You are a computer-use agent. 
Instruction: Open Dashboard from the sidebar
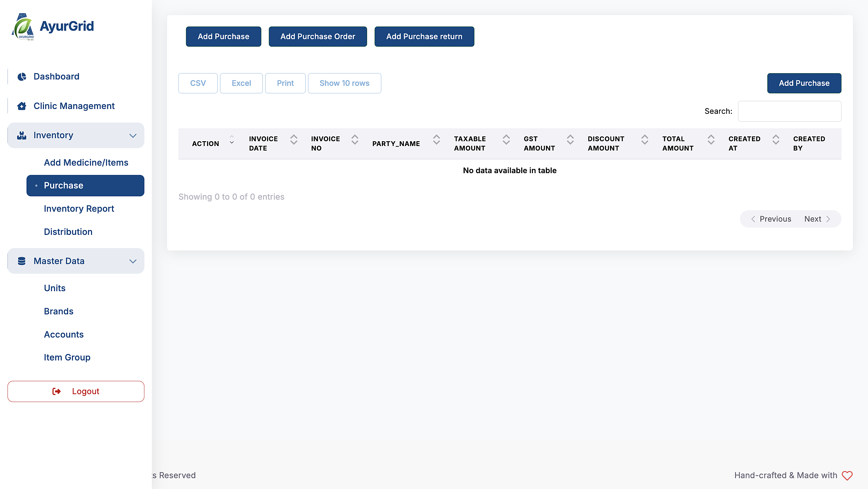[x=76, y=77]
